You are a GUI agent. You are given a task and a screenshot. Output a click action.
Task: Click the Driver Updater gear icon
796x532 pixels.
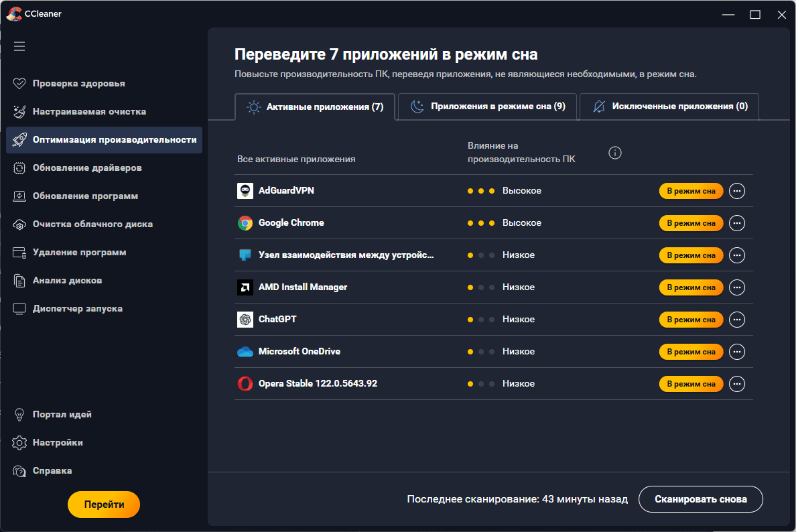click(19, 168)
